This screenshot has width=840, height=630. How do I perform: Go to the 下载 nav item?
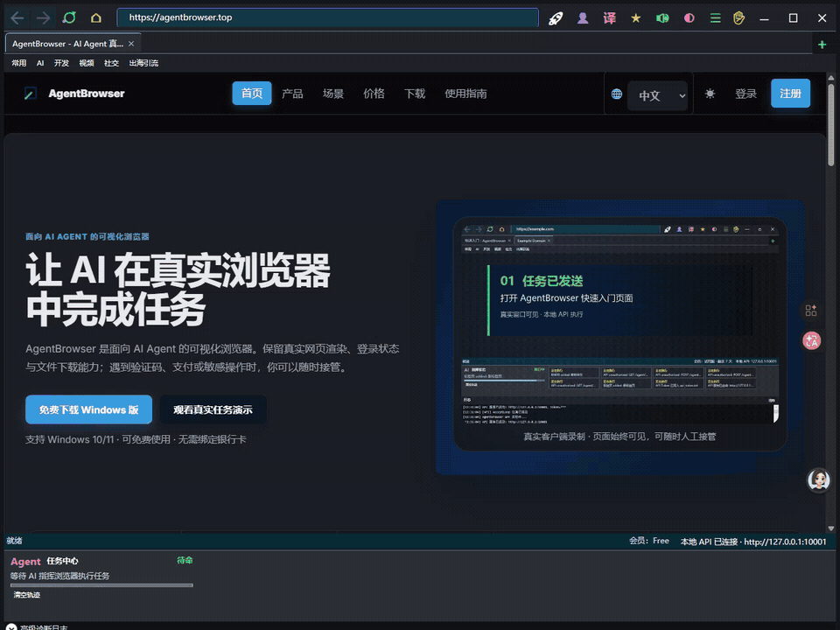point(415,94)
